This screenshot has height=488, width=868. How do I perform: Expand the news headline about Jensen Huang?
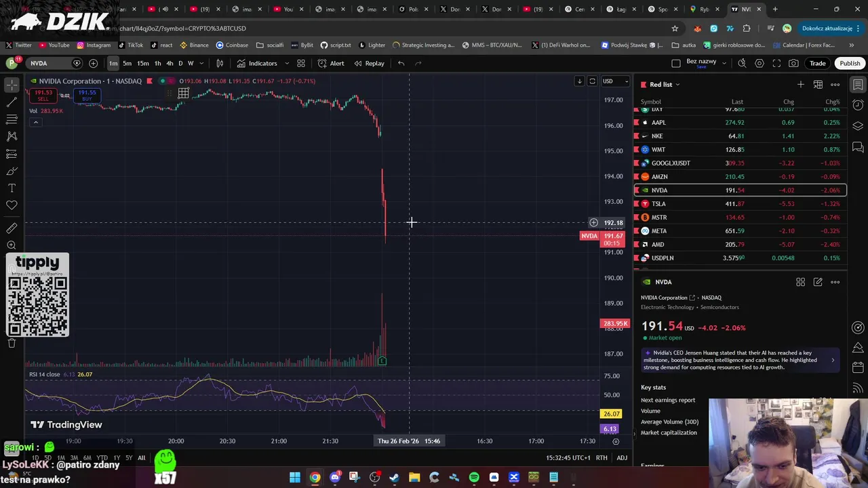739,360
